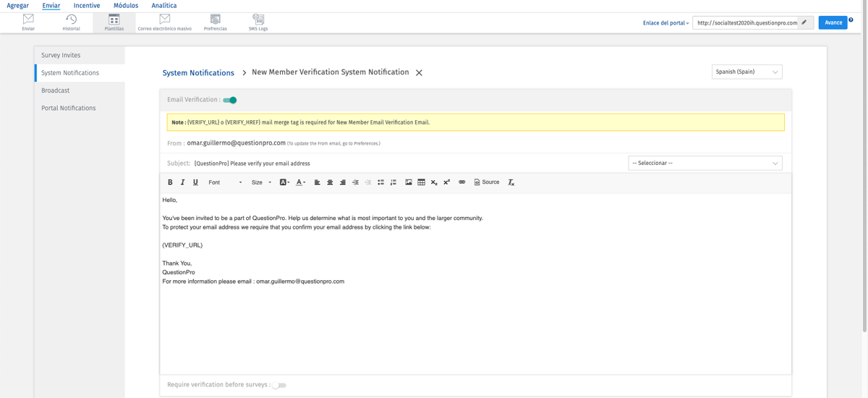This screenshot has height=398, width=868.
Task: Increase indent of the paragraph
Action: click(x=355, y=182)
